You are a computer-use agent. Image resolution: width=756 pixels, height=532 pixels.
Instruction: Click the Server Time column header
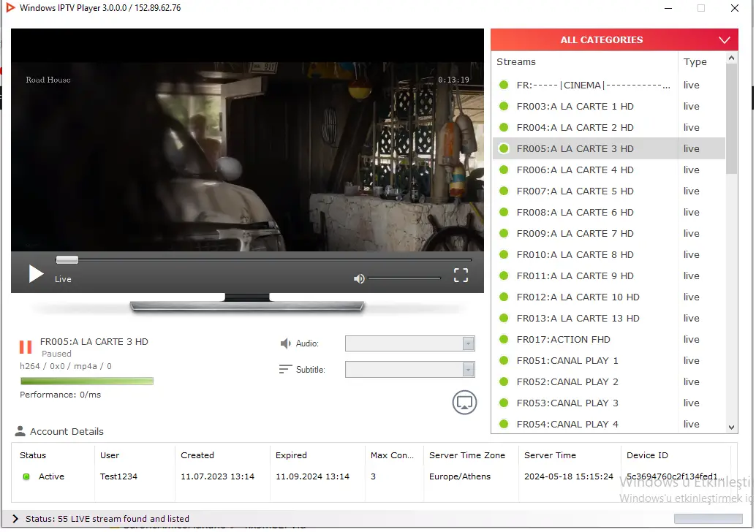pyautogui.click(x=551, y=456)
